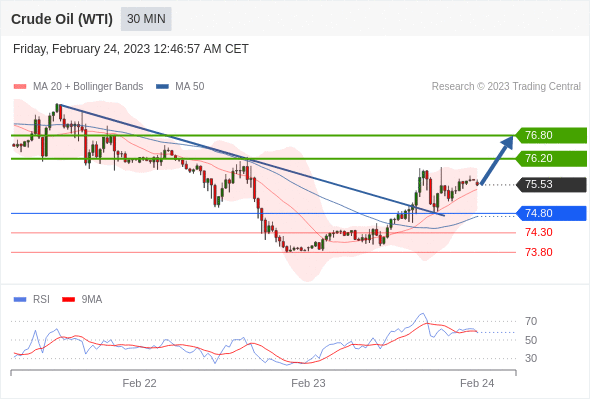This screenshot has height=400, width=590.
Task: Click the 74.30 support level value
Action: pyautogui.click(x=539, y=233)
